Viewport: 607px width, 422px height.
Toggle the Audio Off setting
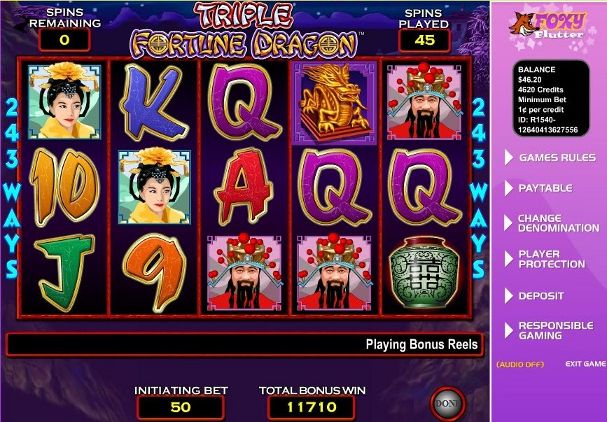tap(520, 364)
